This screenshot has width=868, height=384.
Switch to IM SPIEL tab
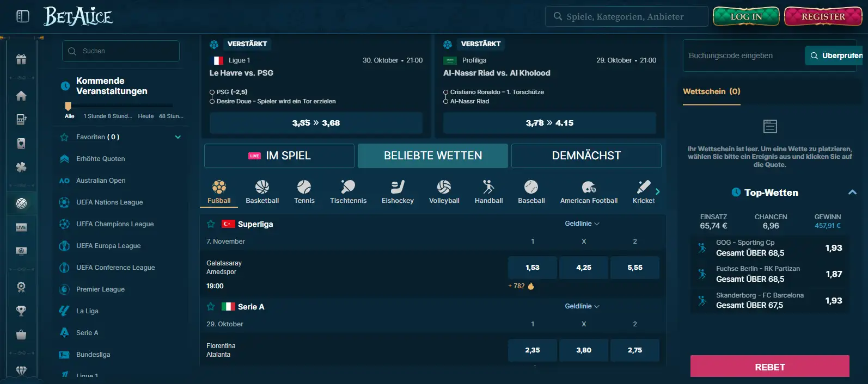(279, 156)
